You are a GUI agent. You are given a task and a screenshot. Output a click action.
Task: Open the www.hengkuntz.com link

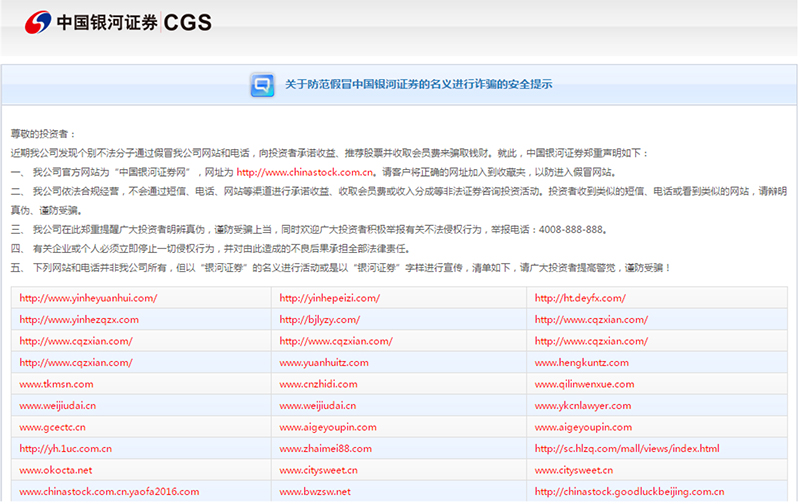pyautogui.click(x=582, y=363)
